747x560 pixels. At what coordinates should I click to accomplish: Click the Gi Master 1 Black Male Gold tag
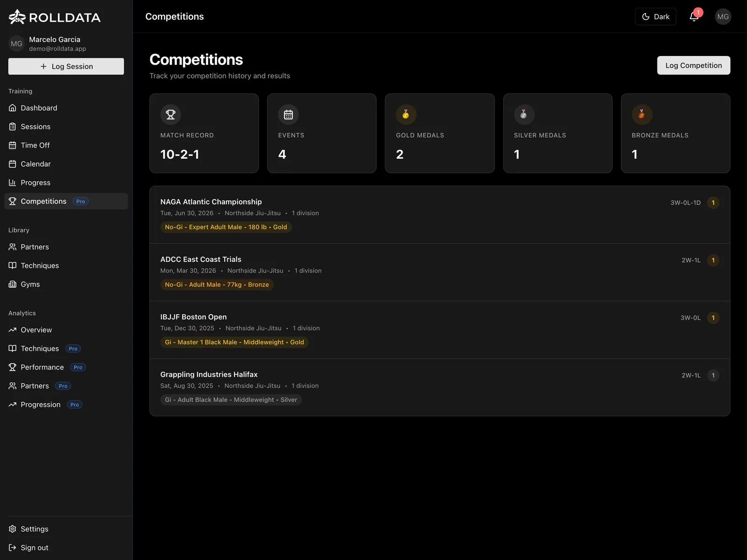234,342
